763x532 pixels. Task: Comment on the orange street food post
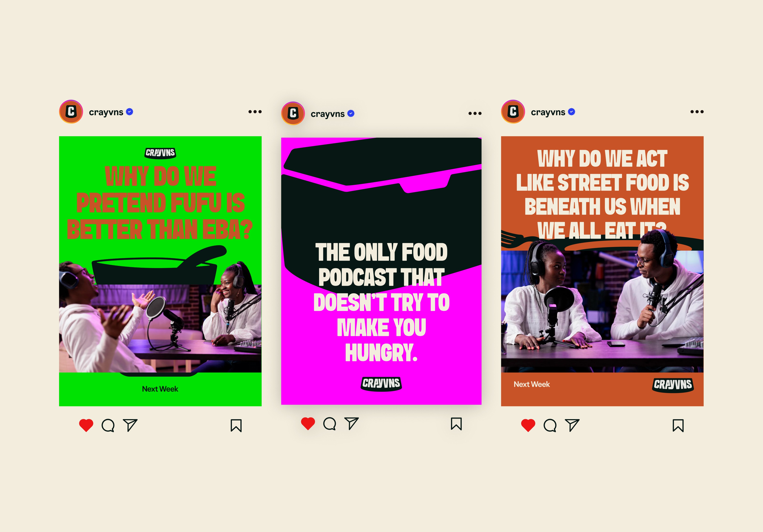(550, 425)
